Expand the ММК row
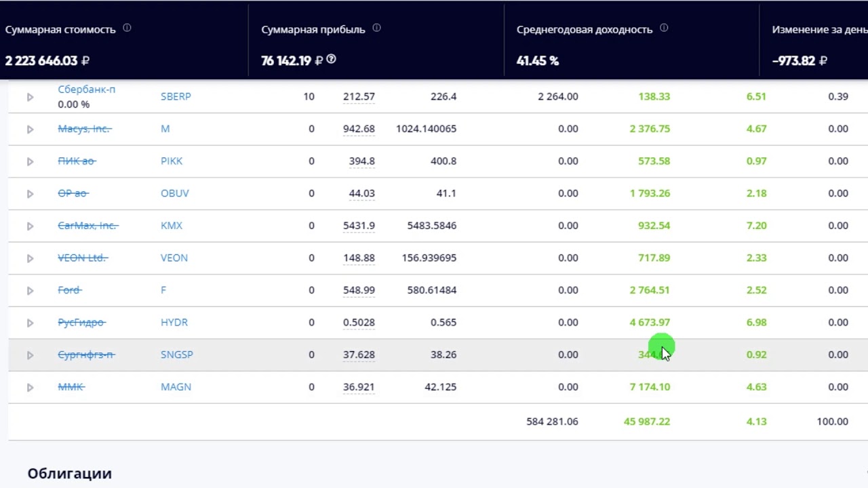Image resolution: width=868 pixels, height=488 pixels. pos(30,388)
